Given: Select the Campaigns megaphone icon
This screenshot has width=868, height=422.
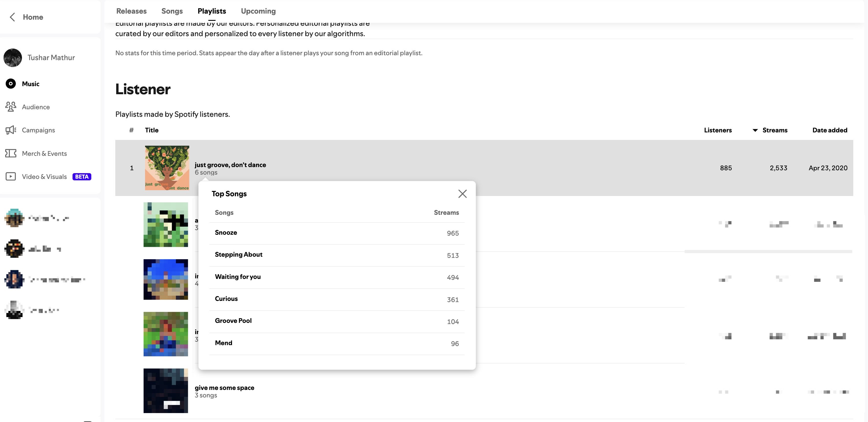Looking at the screenshot, I should click(x=11, y=130).
